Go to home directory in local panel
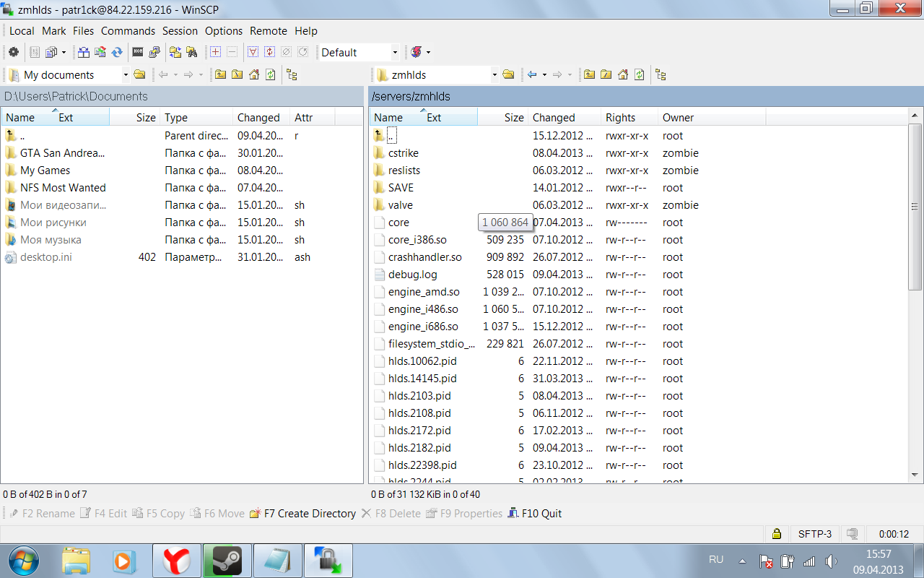This screenshot has width=924, height=578. [x=254, y=74]
